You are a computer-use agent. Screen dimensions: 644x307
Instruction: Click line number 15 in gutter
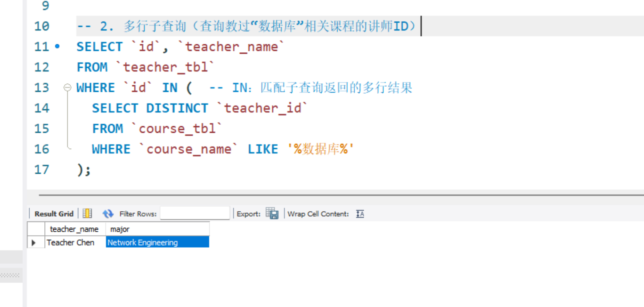[x=41, y=129]
